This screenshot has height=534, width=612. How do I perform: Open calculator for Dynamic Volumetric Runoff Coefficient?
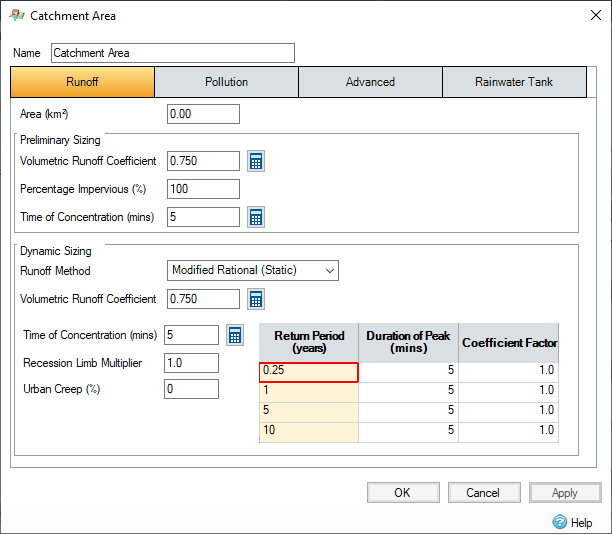pyautogui.click(x=256, y=299)
